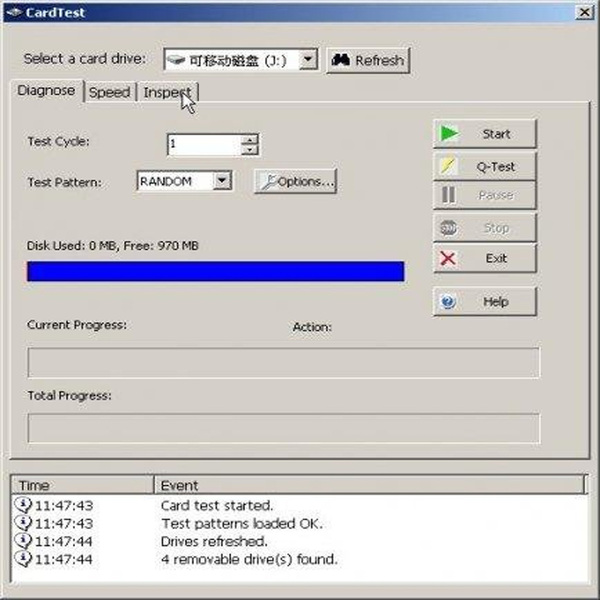Image resolution: width=600 pixels, height=600 pixels.
Task: Select the 'Test patterns loaded OK.' log entry
Action: pyautogui.click(x=300, y=523)
